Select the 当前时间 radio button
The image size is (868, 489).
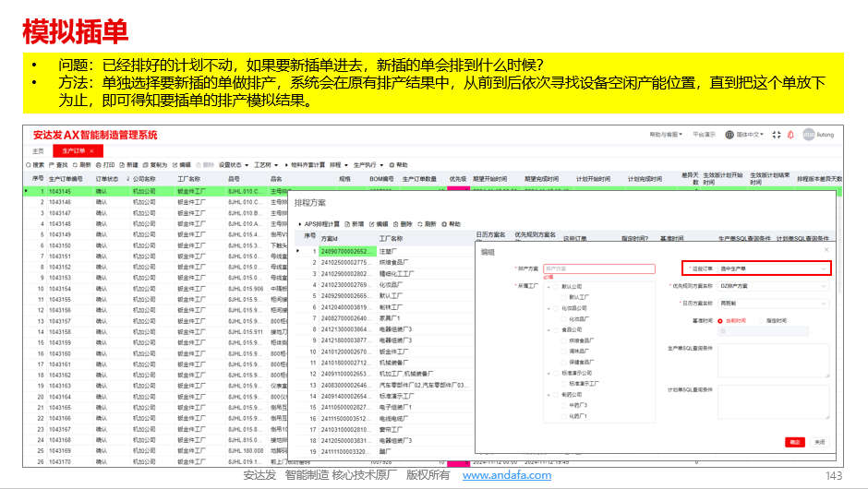(720, 321)
